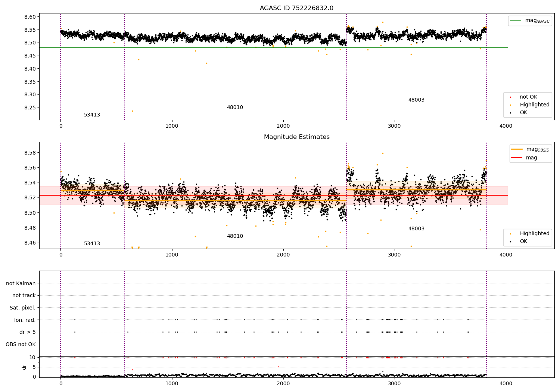Click 'Highlighted' legend entry in the top plot

(x=535, y=105)
